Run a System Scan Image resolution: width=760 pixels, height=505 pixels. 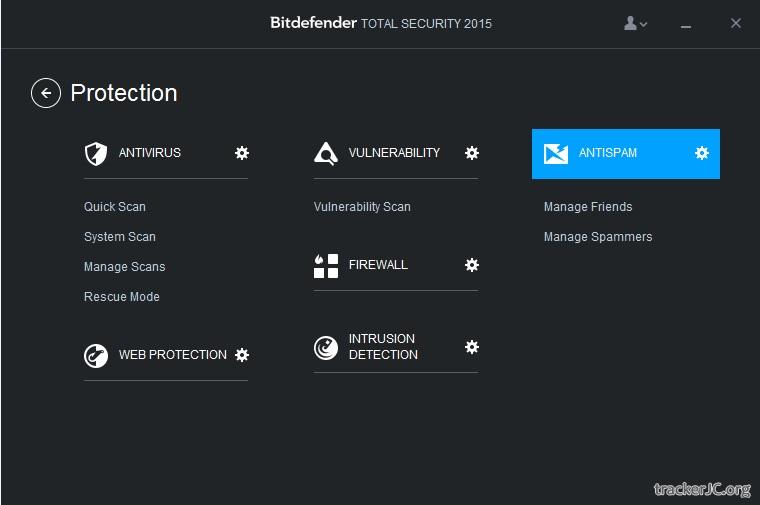point(120,237)
